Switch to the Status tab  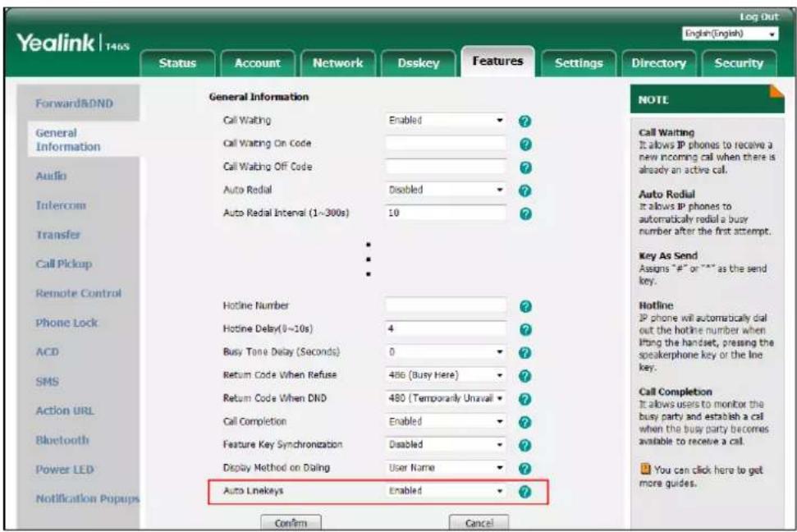pos(177,63)
